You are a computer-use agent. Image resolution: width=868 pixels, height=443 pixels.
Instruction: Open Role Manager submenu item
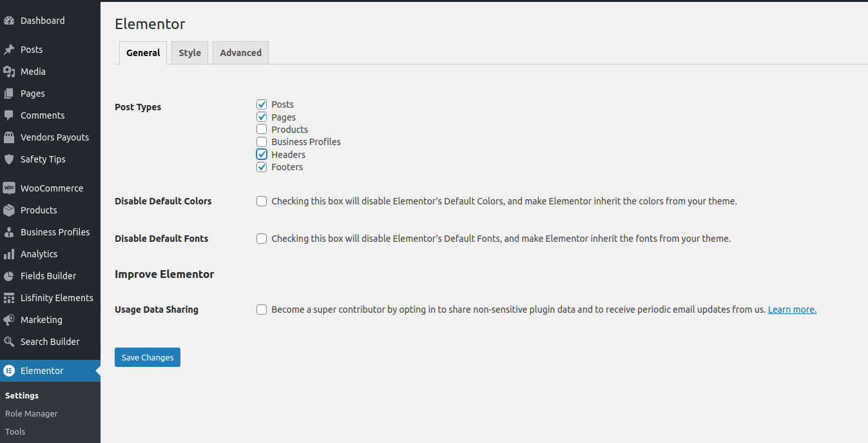click(x=32, y=414)
